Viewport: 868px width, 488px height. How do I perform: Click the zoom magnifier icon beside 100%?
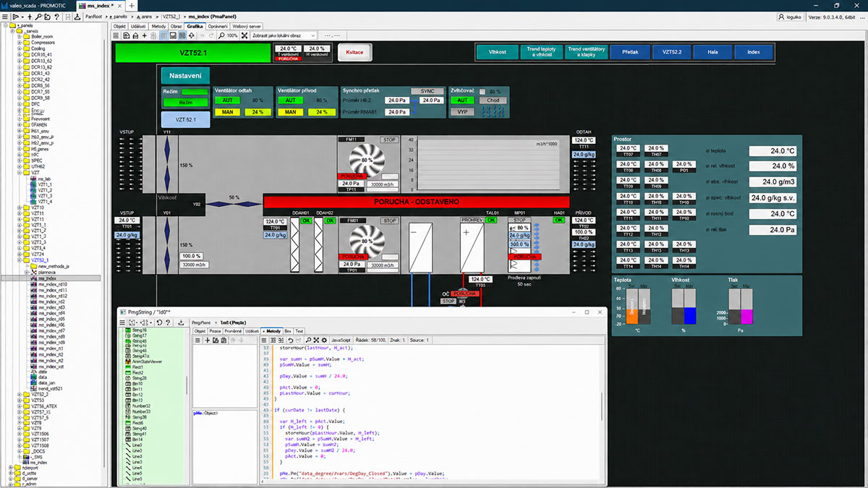point(221,35)
